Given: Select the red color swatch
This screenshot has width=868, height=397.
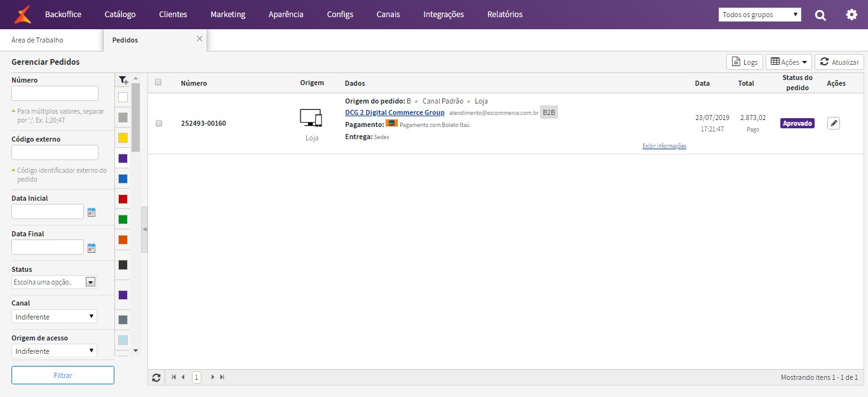Looking at the screenshot, I should tap(123, 199).
